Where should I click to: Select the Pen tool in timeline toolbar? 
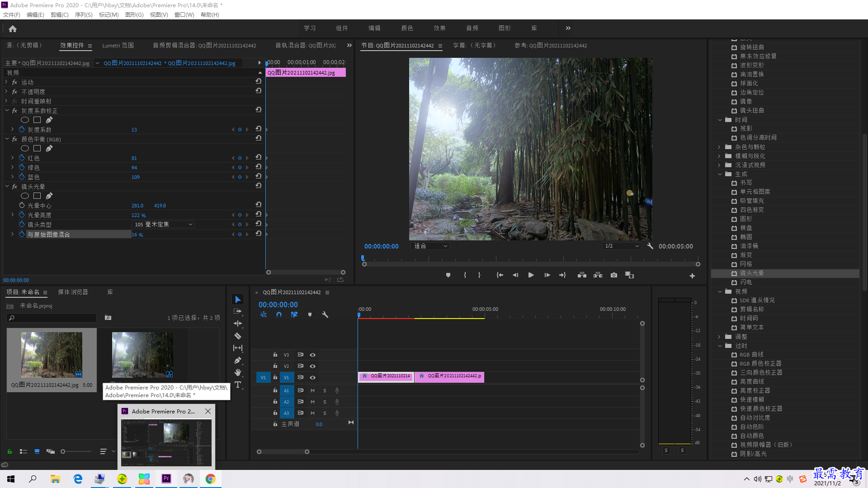coord(238,360)
